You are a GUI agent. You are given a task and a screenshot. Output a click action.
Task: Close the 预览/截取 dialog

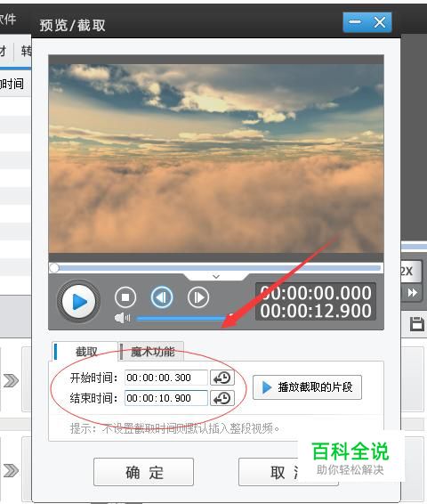click(380, 22)
